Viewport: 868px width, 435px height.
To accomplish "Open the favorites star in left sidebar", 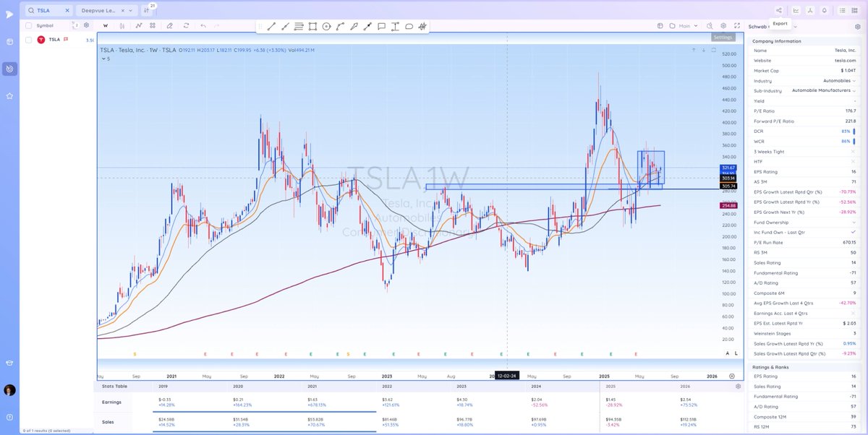I will click(10, 95).
